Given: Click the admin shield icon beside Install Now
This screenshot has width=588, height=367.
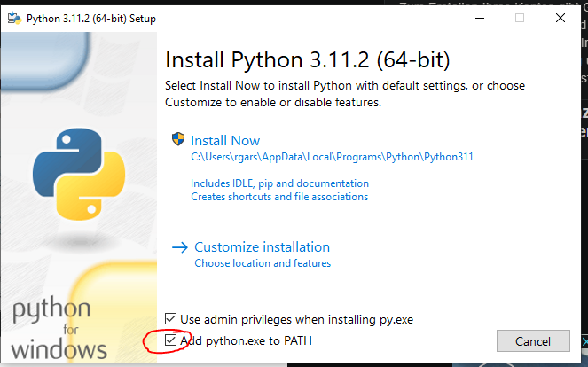Looking at the screenshot, I should 178,140.
